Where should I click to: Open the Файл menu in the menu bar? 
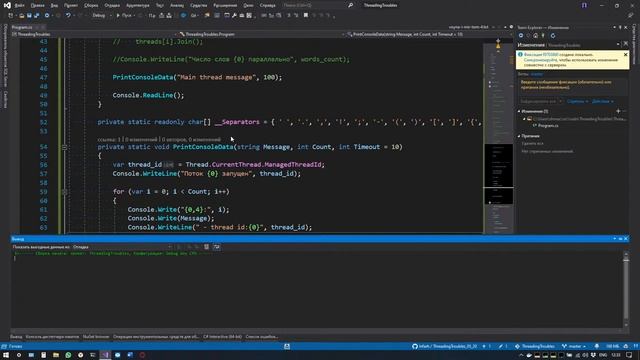[19, 5]
